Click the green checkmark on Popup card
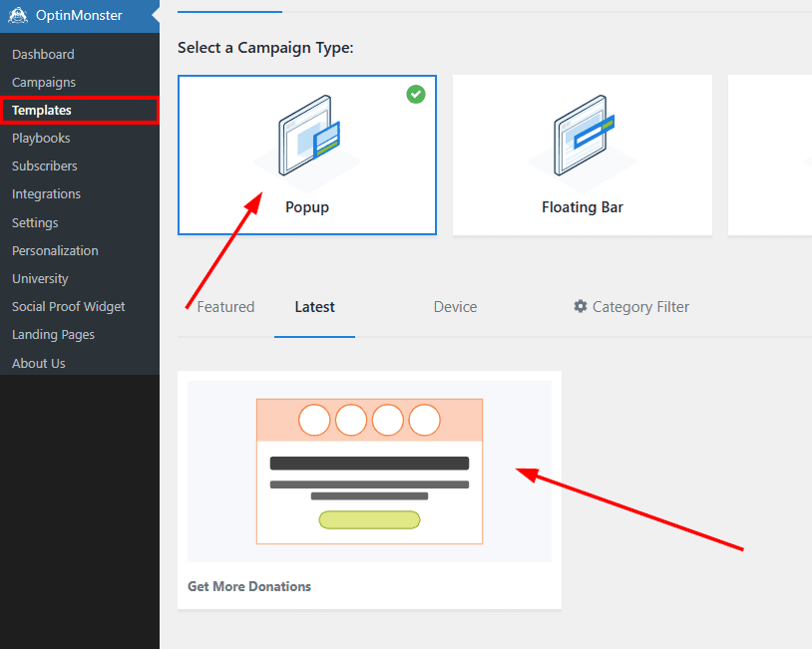This screenshot has width=812, height=649. (416, 94)
